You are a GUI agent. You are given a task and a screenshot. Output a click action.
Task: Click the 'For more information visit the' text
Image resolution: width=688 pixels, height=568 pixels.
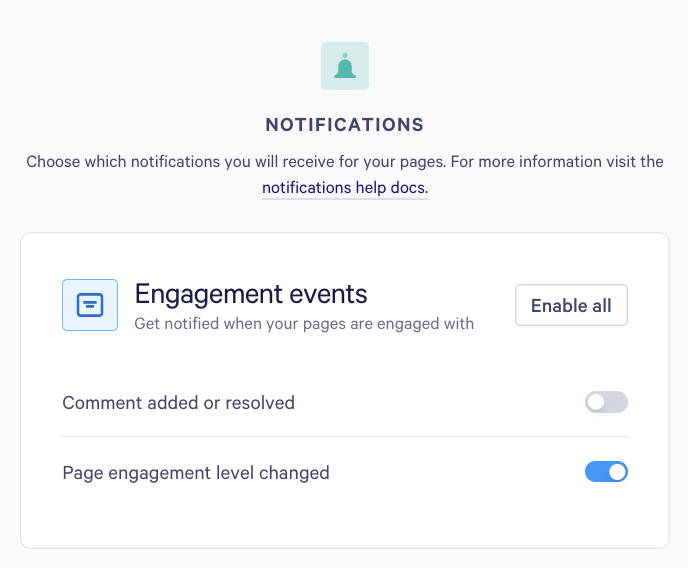coord(557,162)
